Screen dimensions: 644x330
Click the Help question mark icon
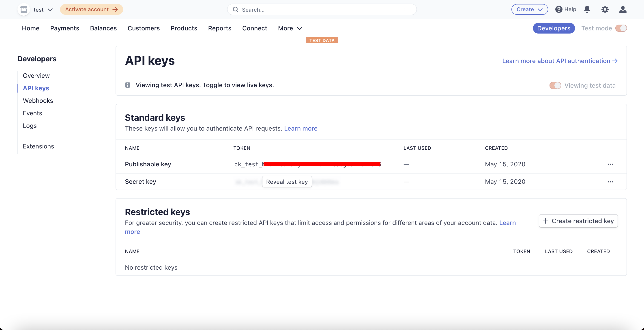(559, 9)
